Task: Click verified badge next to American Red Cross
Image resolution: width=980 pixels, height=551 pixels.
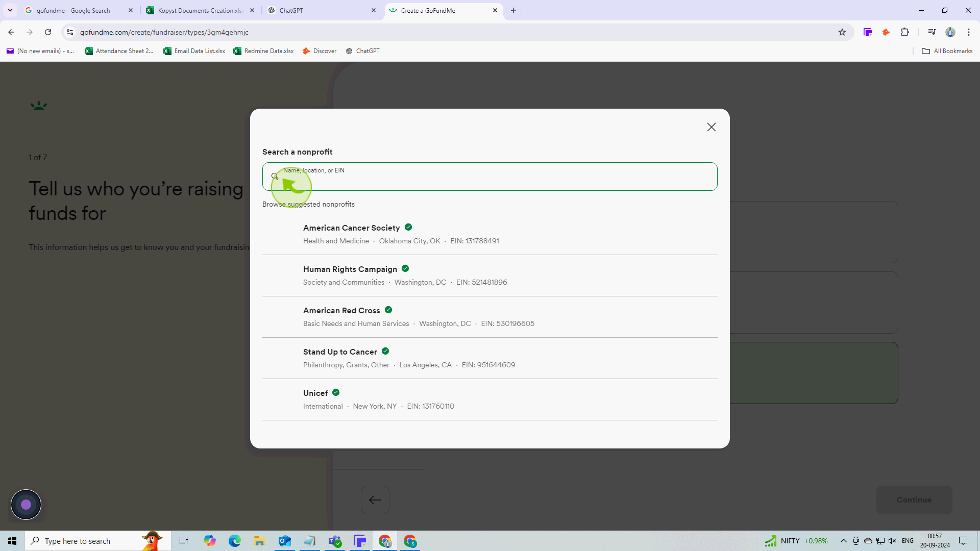Action: point(388,310)
